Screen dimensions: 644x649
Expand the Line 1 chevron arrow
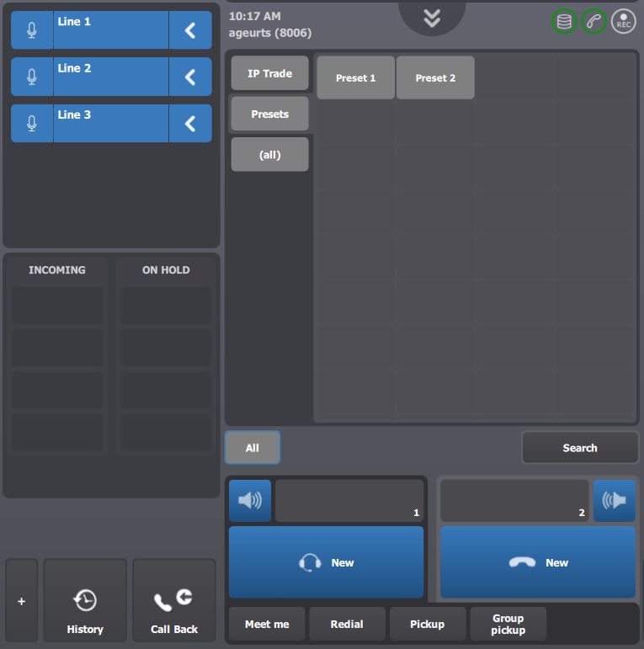coord(190,30)
